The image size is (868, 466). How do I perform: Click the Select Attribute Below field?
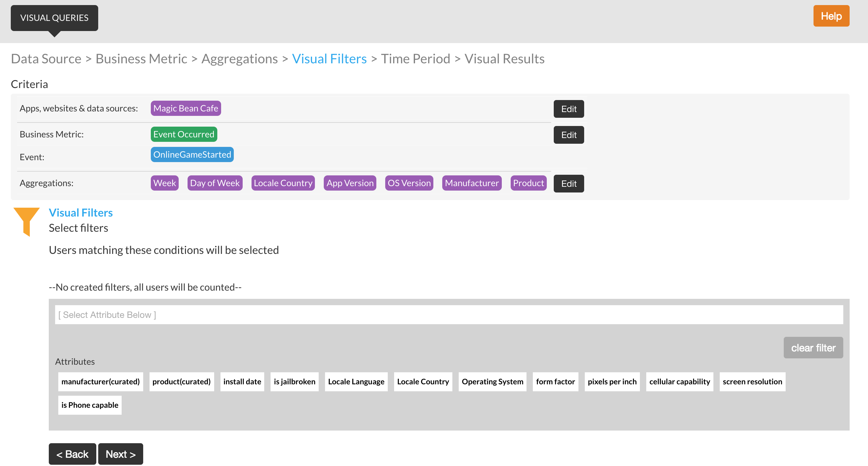pos(449,314)
